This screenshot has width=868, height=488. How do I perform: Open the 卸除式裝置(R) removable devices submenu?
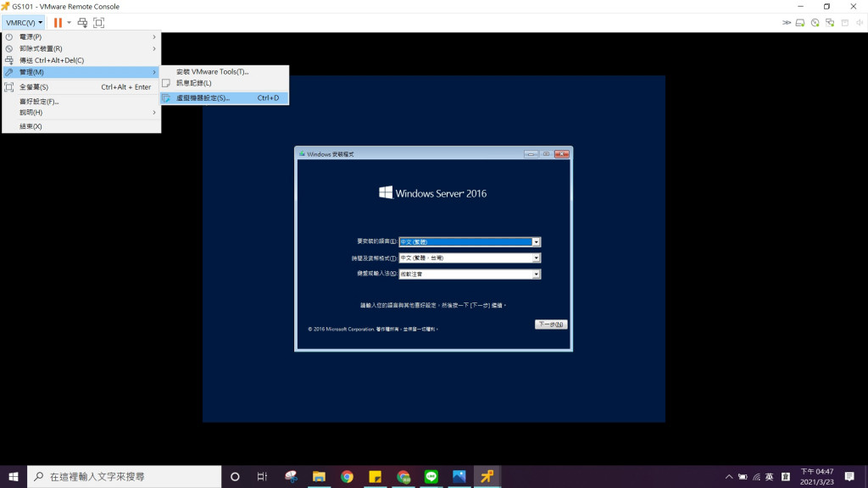click(x=81, y=48)
